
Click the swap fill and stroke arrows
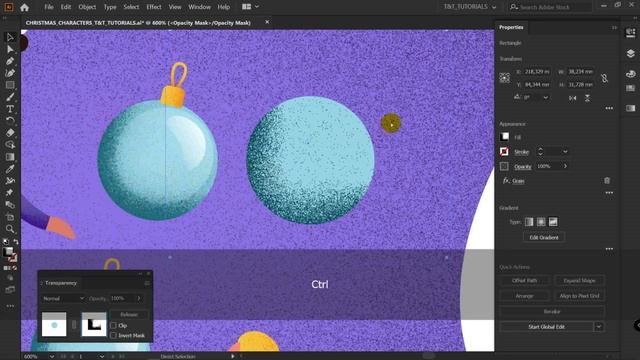[16, 242]
